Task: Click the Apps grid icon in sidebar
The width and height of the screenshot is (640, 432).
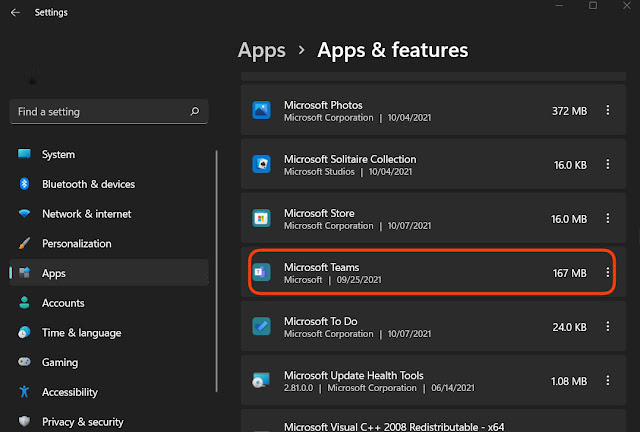Action: click(x=24, y=272)
